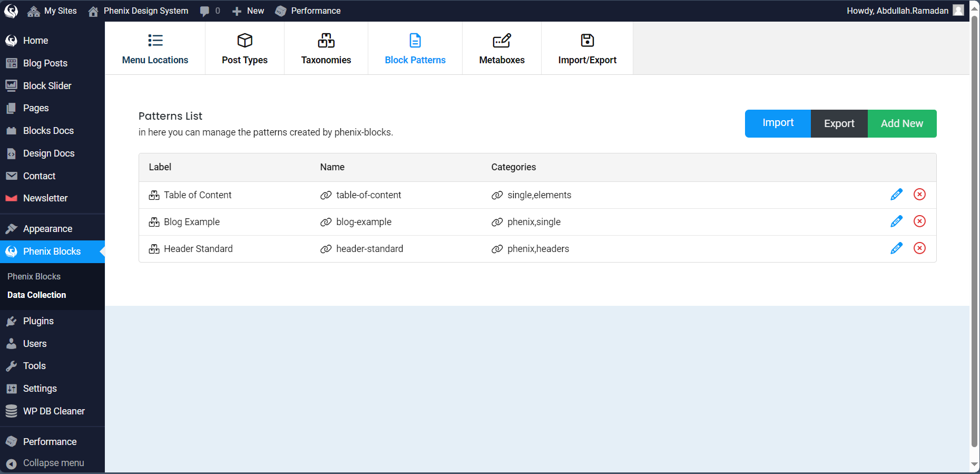This screenshot has width=980, height=474.
Task: Click the Plugins plug icon
Action: pyautogui.click(x=11, y=321)
